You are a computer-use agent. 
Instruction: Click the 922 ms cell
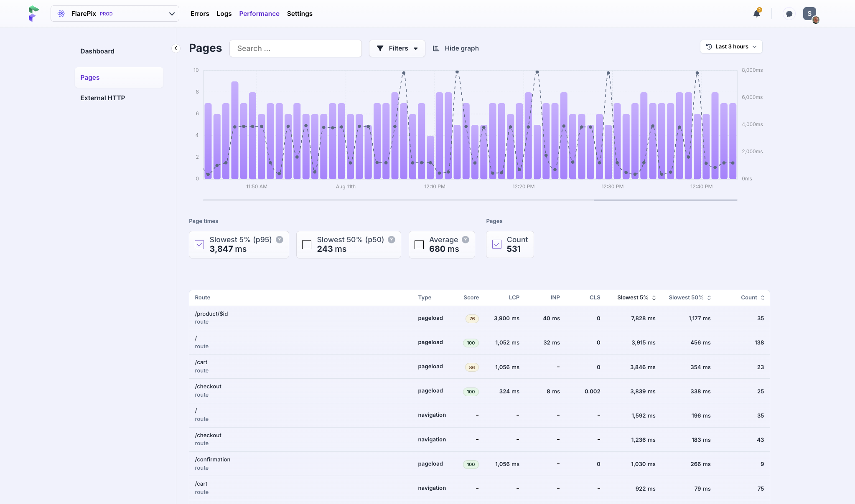[x=645, y=489]
